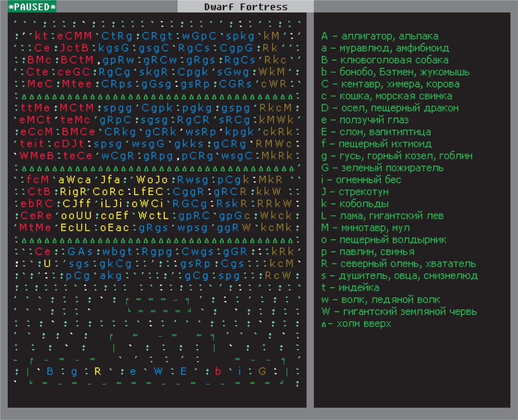This screenshot has width=518, height=420.
Task: Select the red 'cDJt' creature group
Action: tap(69, 144)
